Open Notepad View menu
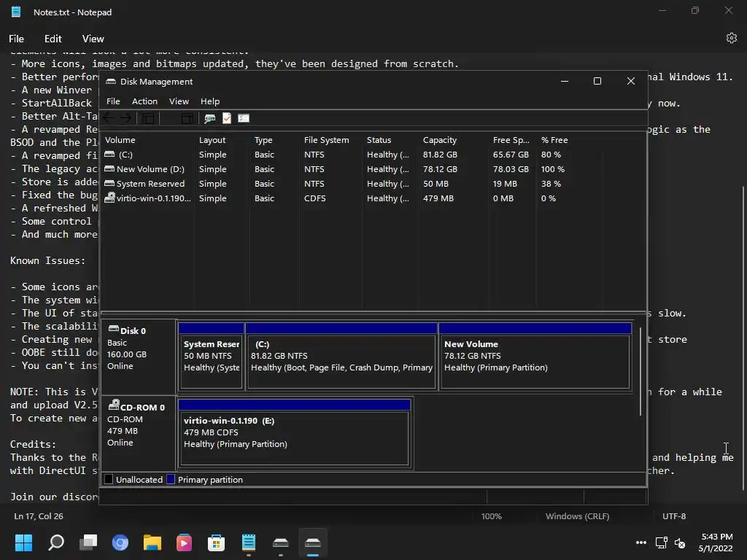Viewport: 747px width, 560px height. point(93,39)
